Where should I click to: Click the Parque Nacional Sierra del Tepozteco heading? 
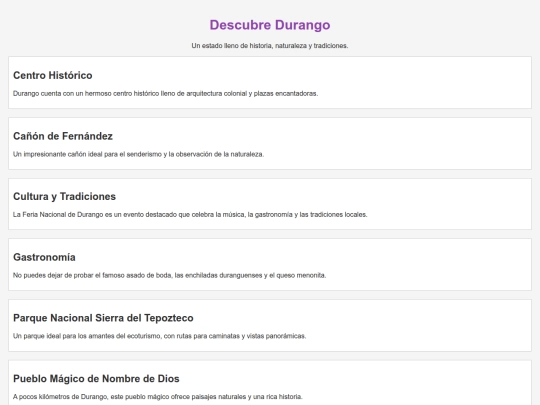103,318
